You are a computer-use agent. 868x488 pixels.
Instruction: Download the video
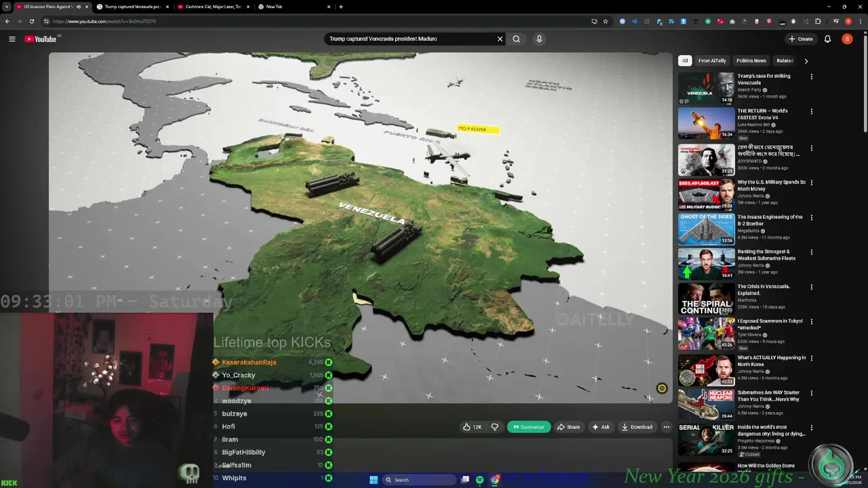[637, 427]
